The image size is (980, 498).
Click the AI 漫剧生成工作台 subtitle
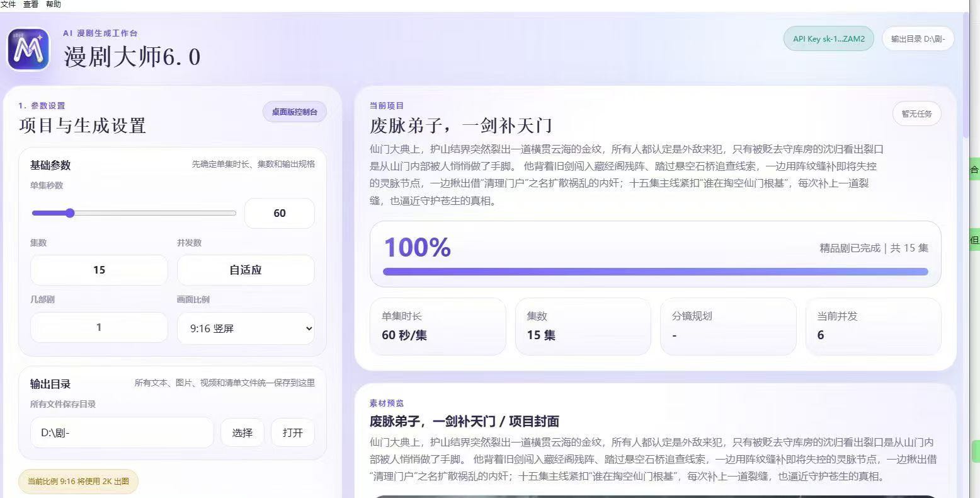point(100,33)
